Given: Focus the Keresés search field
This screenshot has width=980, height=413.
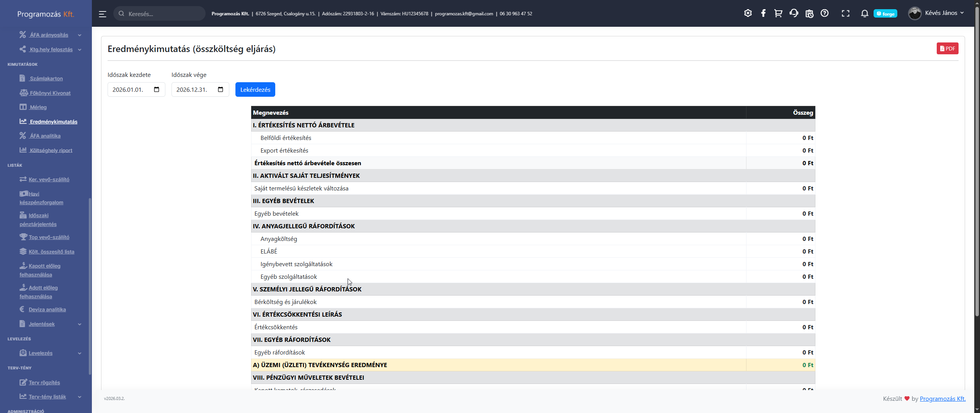Looking at the screenshot, I should (159, 13).
